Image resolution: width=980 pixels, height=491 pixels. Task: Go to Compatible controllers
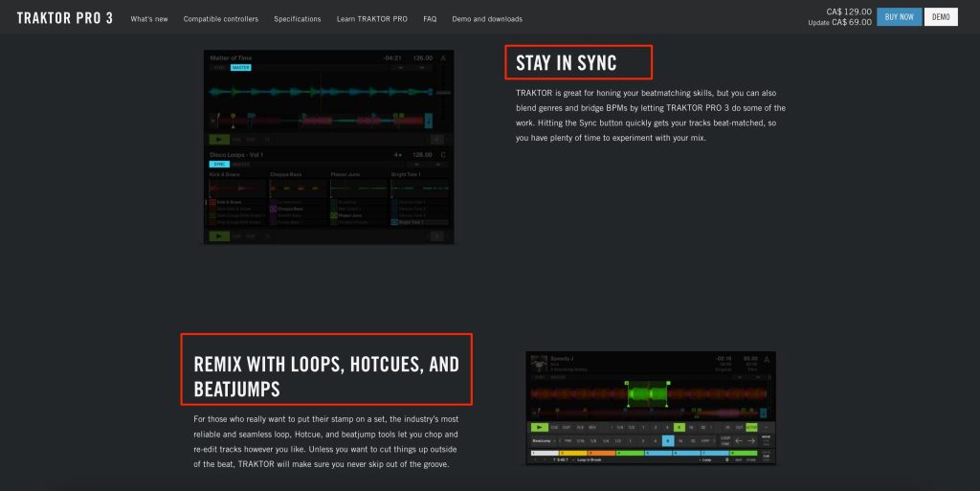pos(221,19)
